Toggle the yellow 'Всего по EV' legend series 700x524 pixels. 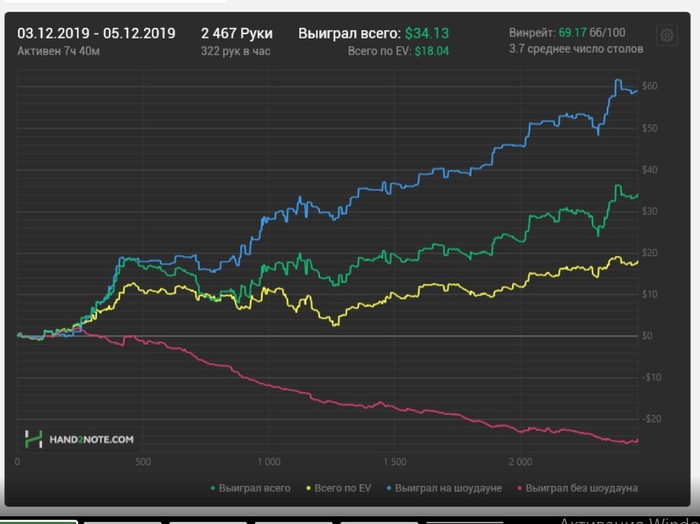pyautogui.click(x=339, y=488)
